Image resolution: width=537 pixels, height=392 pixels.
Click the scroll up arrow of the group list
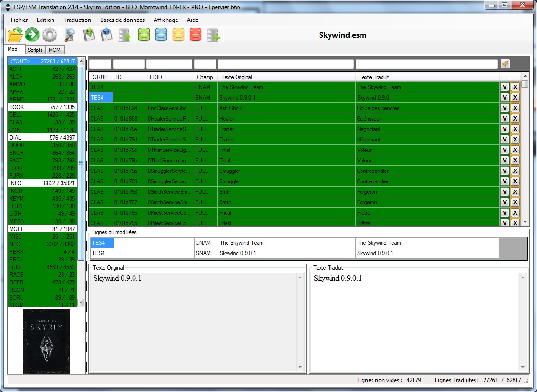pyautogui.click(x=81, y=61)
